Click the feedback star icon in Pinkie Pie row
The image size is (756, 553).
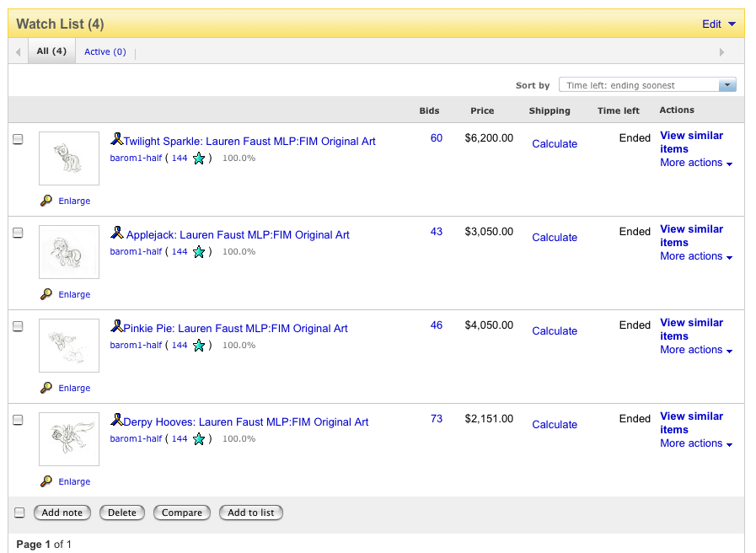tap(199, 346)
